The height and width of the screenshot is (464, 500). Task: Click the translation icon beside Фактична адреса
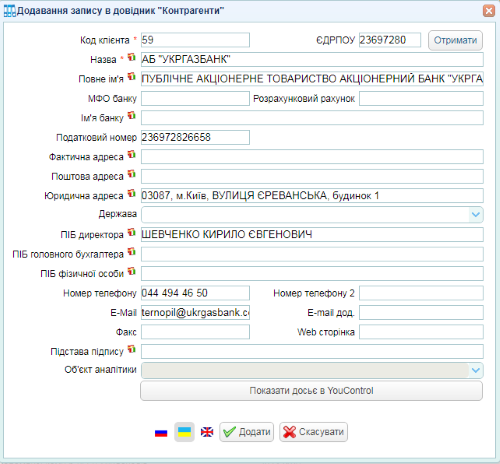[x=132, y=155]
